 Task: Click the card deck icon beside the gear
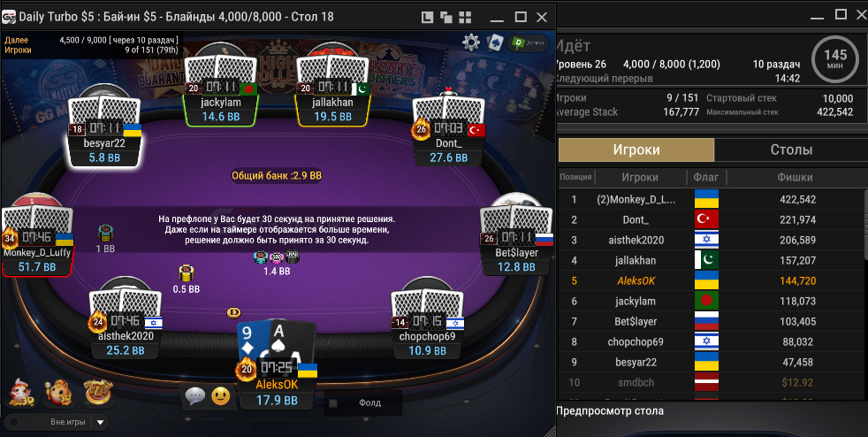[494, 42]
